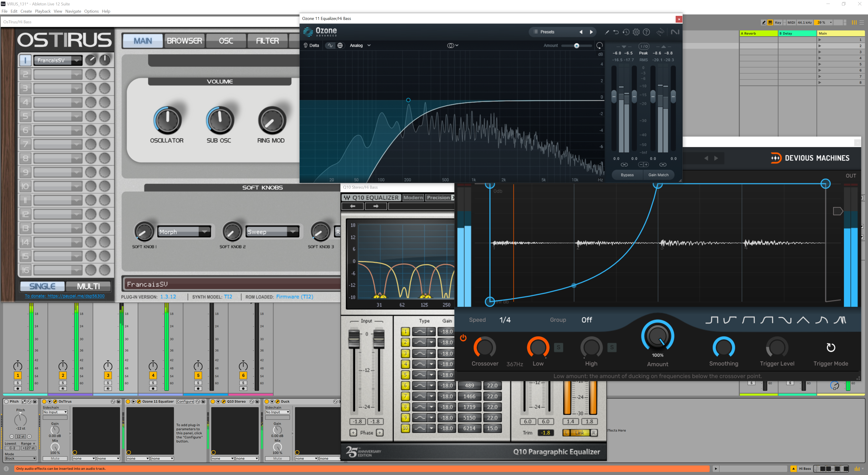Image resolution: width=868 pixels, height=475 pixels.
Task: Click Duck Trigger Mode loop icon
Action: pyautogui.click(x=831, y=347)
